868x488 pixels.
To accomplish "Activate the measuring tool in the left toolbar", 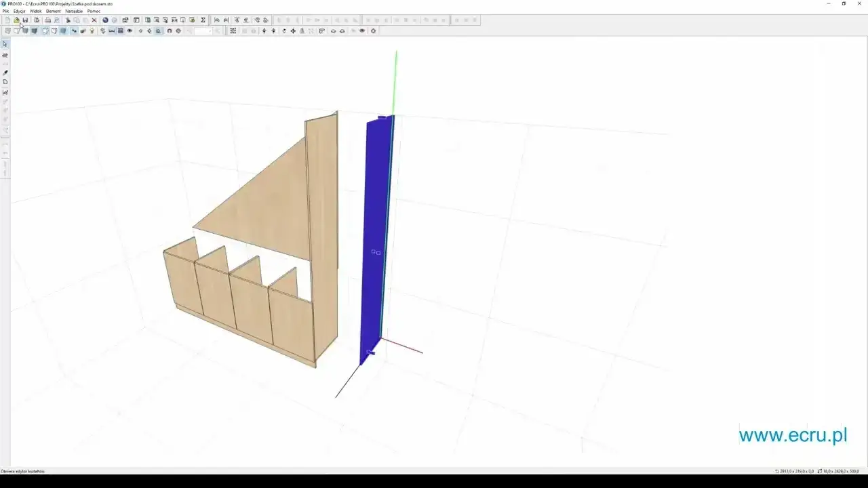I will pyautogui.click(x=5, y=92).
